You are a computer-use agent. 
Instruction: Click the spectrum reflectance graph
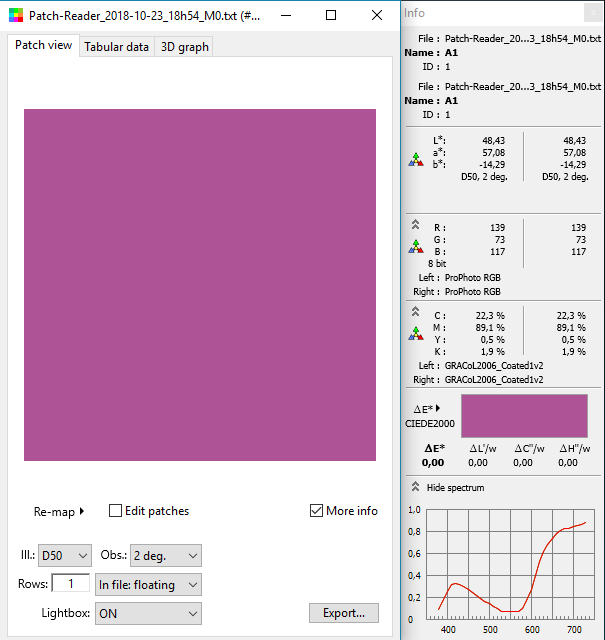tap(510, 564)
